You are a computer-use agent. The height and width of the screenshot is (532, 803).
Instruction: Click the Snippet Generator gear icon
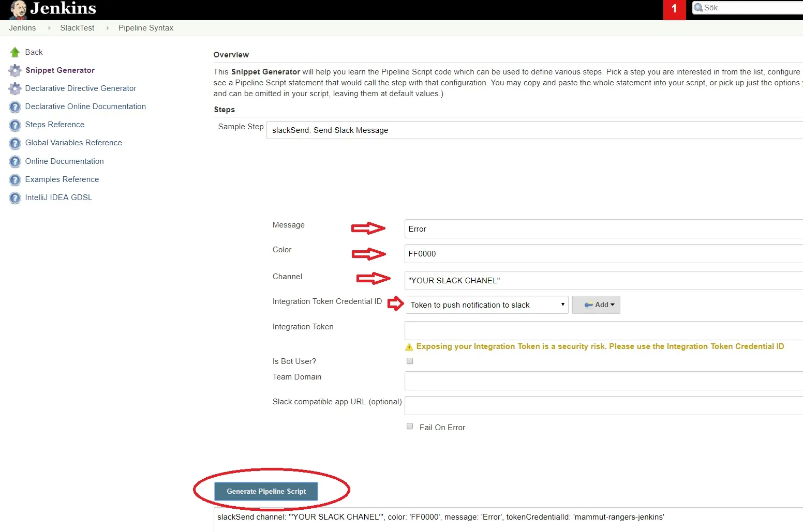click(x=15, y=70)
